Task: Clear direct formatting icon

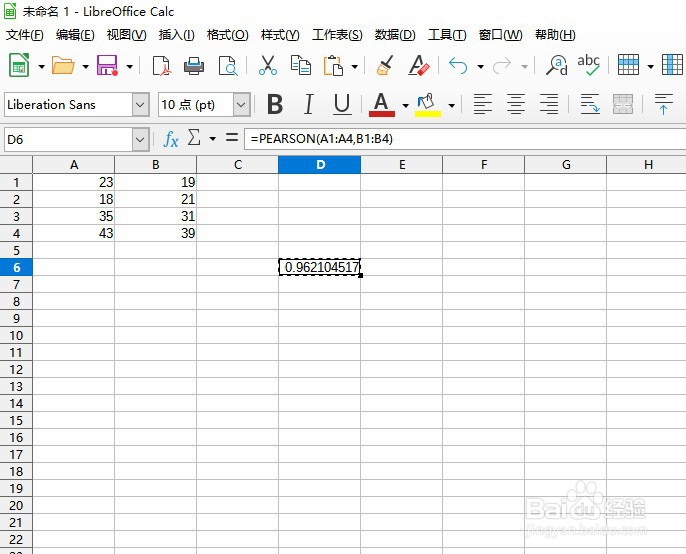Action: tap(419, 66)
